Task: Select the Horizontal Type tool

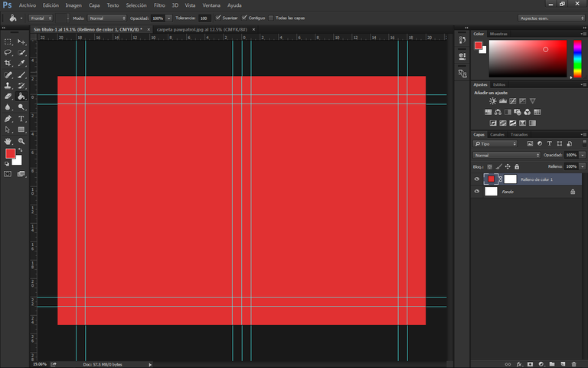Action: [x=21, y=119]
